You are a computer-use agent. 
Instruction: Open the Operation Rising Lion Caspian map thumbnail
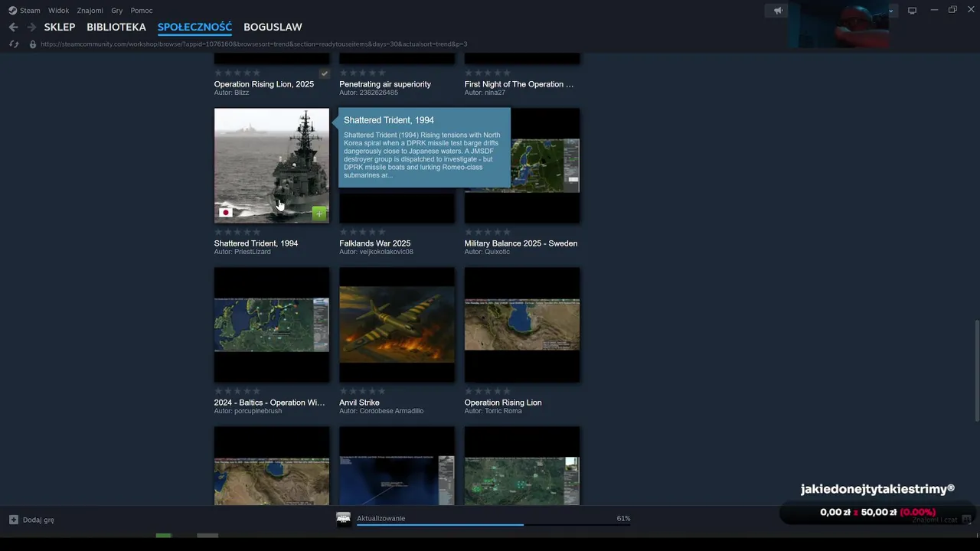522,324
